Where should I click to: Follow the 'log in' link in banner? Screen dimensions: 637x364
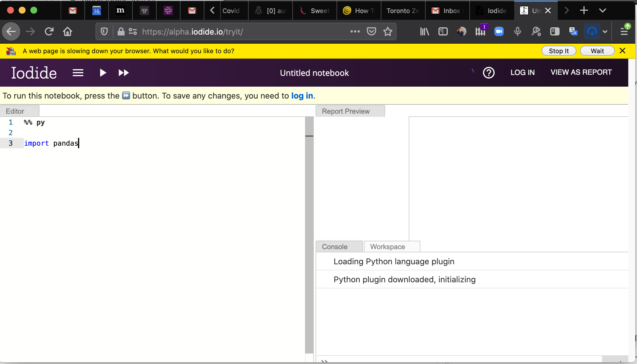(x=302, y=96)
